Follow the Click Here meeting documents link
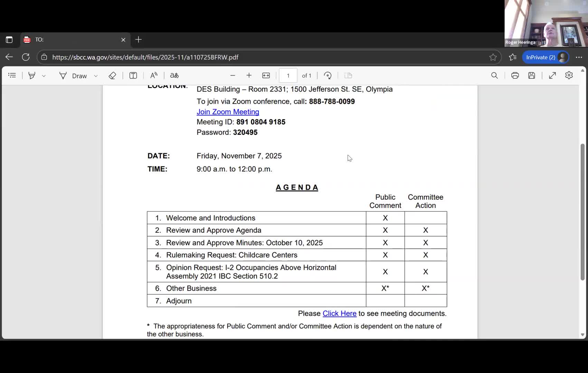 tap(339, 313)
